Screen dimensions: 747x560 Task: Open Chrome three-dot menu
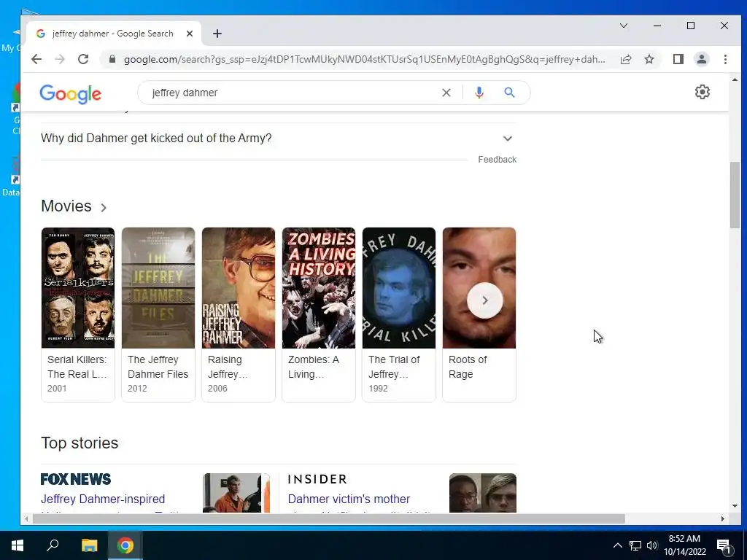coord(726,59)
